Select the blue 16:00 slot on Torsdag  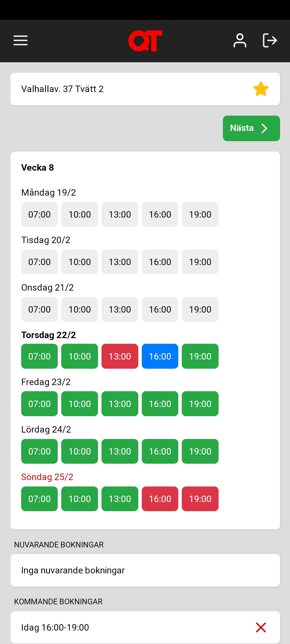click(160, 356)
